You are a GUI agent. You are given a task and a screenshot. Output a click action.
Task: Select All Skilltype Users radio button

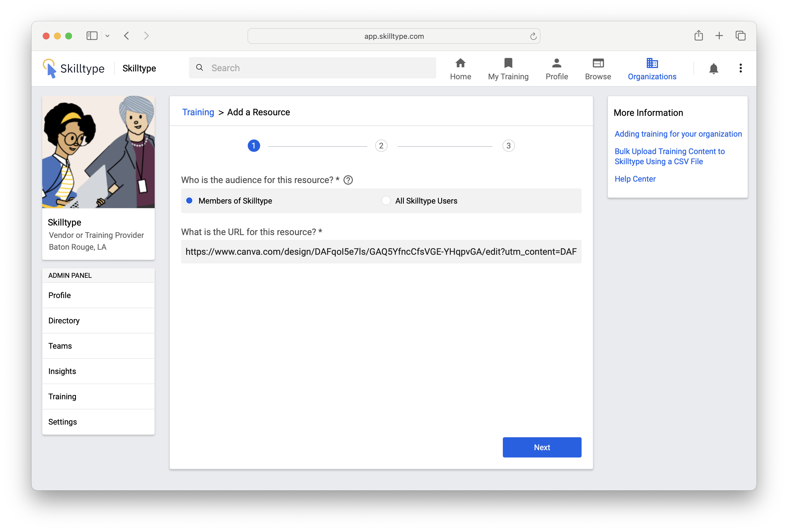click(386, 201)
